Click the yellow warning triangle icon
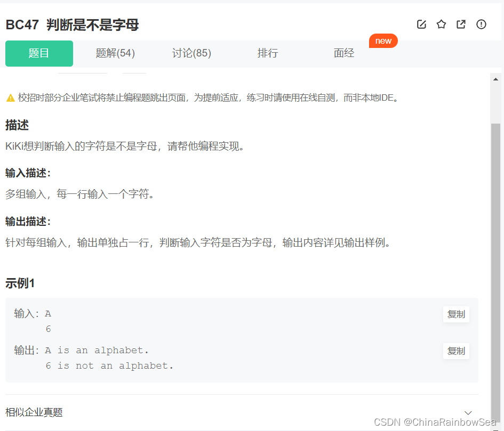The height and width of the screenshot is (431, 504). pos(12,97)
